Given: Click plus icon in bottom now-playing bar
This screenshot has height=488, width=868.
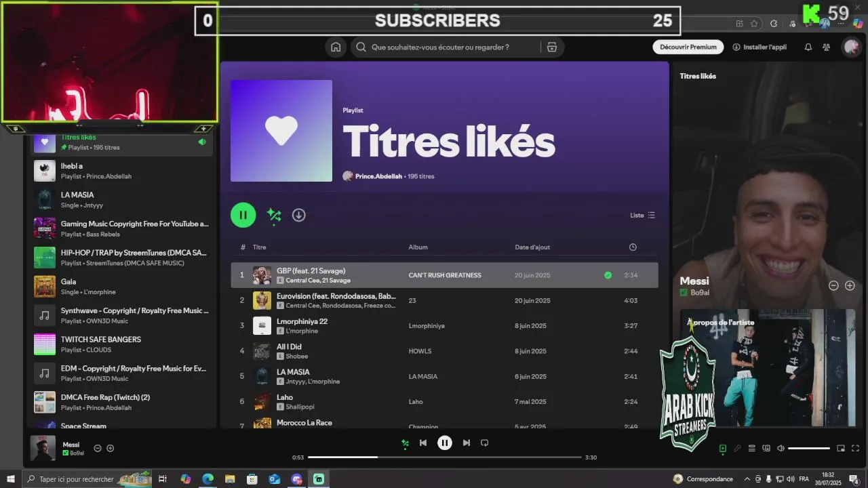Looking at the screenshot, I should pyautogui.click(x=111, y=448).
